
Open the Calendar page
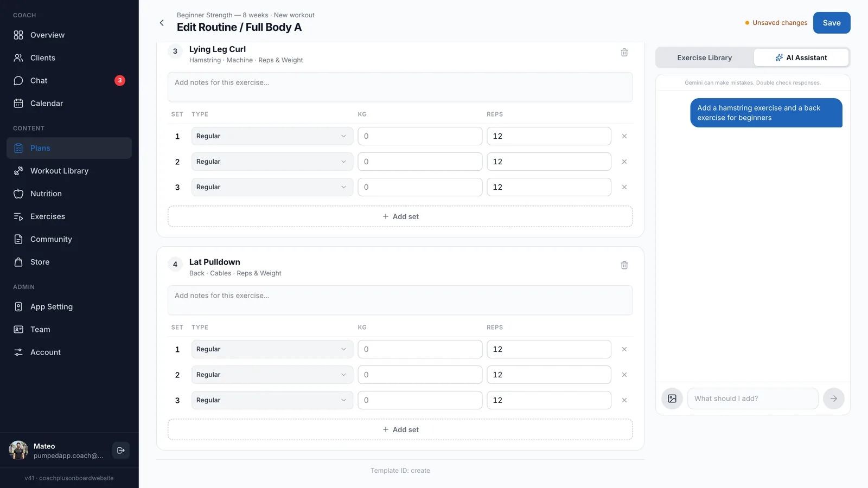[x=69, y=104]
